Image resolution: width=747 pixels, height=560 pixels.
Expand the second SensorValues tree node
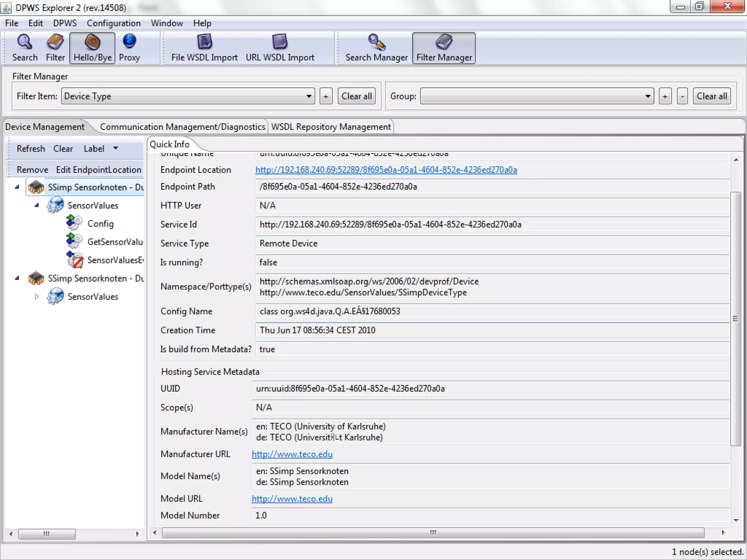click(x=36, y=296)
